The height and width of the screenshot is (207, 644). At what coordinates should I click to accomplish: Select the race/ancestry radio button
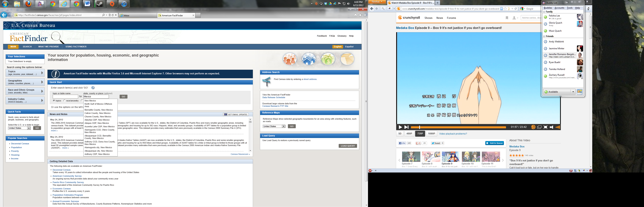click(x=65, y=101)
